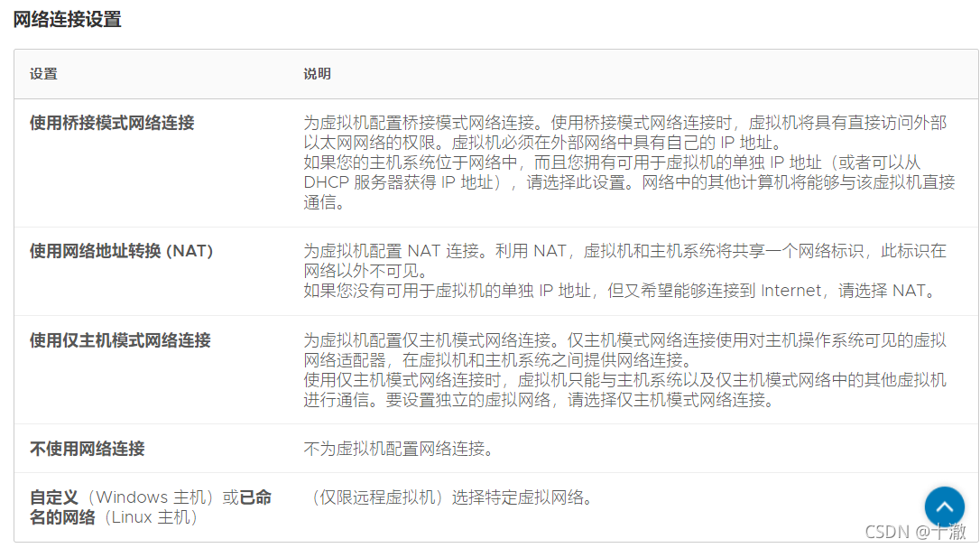This screenshot has height=548, width=980.
Task: Click the 设置 column header
Action: (x=43, y=74)
